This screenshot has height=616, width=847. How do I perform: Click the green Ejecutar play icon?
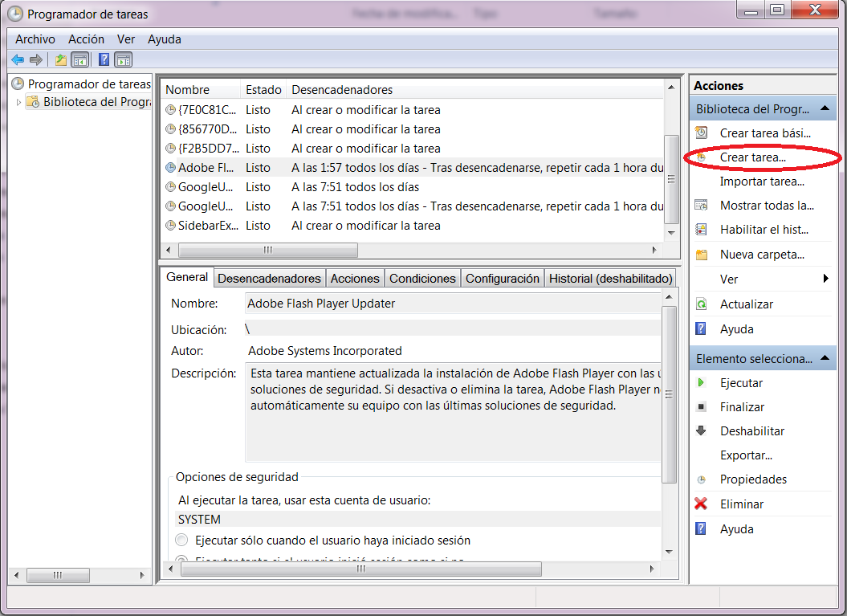(702, 383)
